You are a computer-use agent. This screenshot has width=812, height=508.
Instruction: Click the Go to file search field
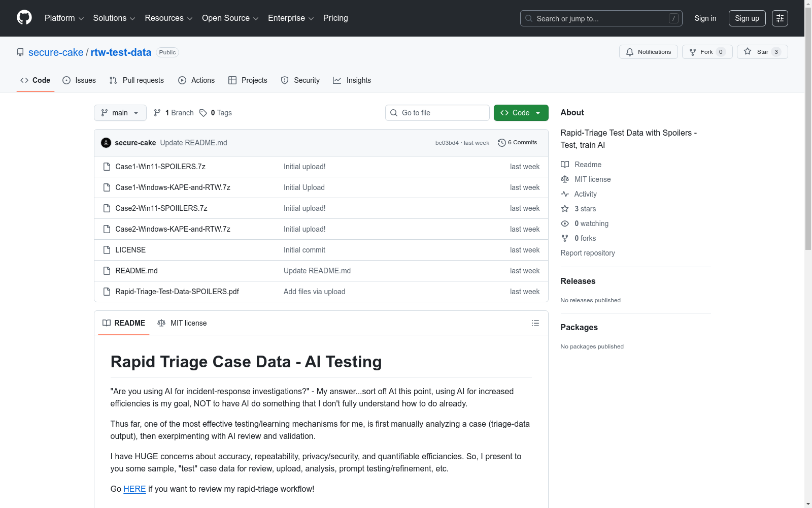437,113
